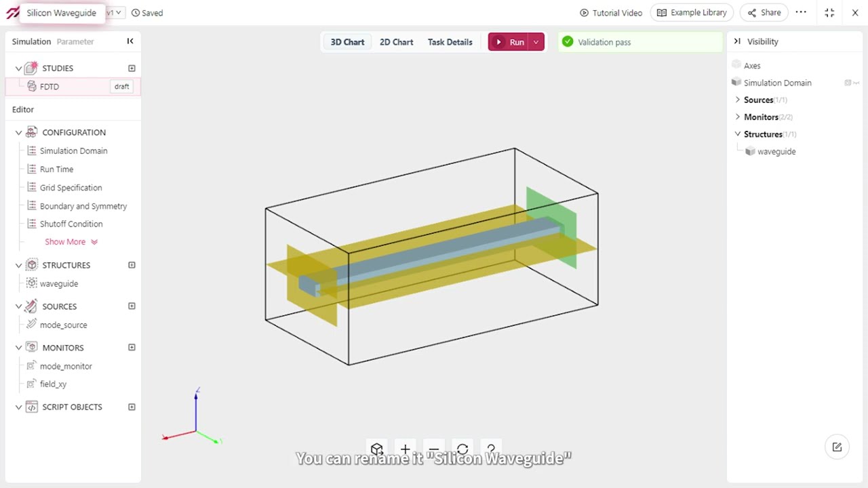
Task: Open the Tutorial Video link
Action: [611, 13]
